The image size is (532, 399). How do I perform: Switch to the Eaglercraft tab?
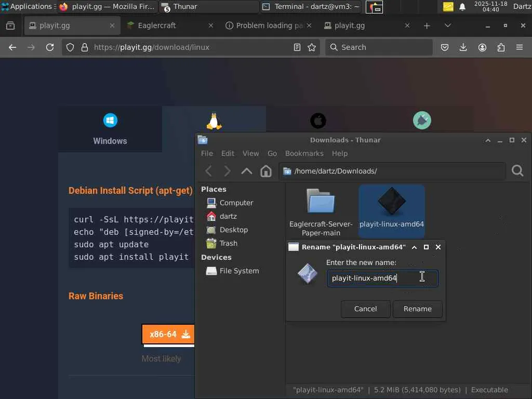click(x=170, y=25)
